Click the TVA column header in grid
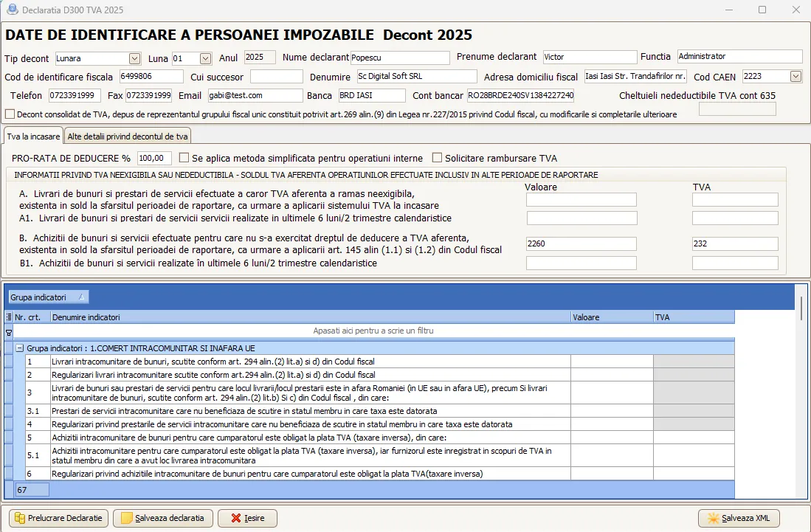The width and height of the screenshot is (811, 532). pyautogui.click(x=694, y=317)
